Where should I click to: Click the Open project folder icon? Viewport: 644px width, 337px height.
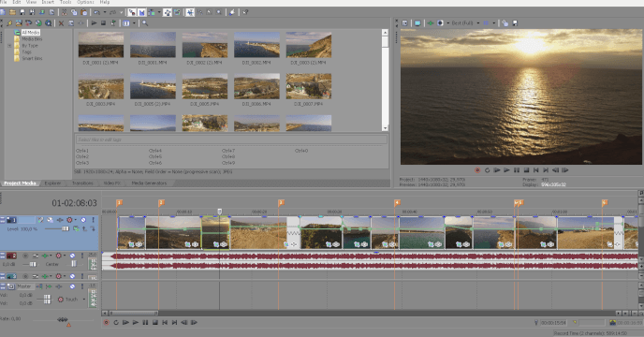click(12, 12)
